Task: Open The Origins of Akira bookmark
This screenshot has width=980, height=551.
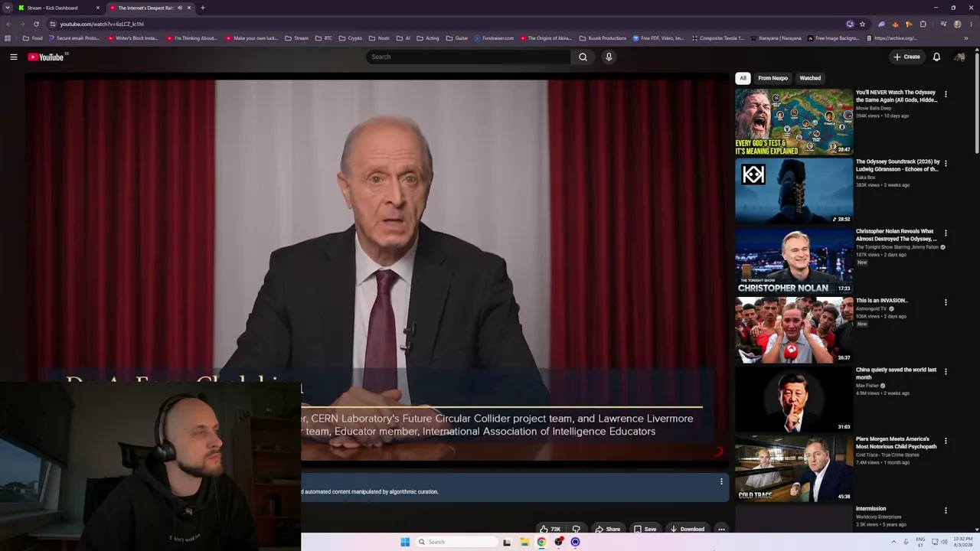Action: point(545,38)
